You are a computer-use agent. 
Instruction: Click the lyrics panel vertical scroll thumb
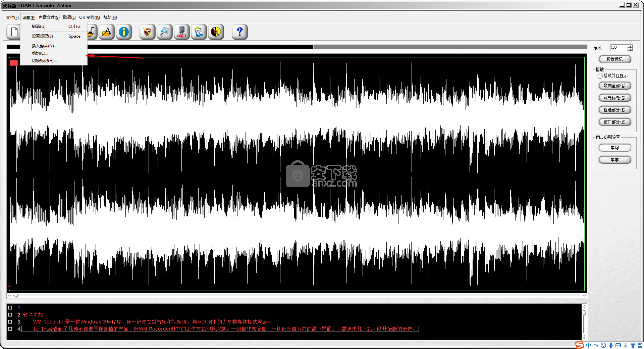(x=584, y=313)
